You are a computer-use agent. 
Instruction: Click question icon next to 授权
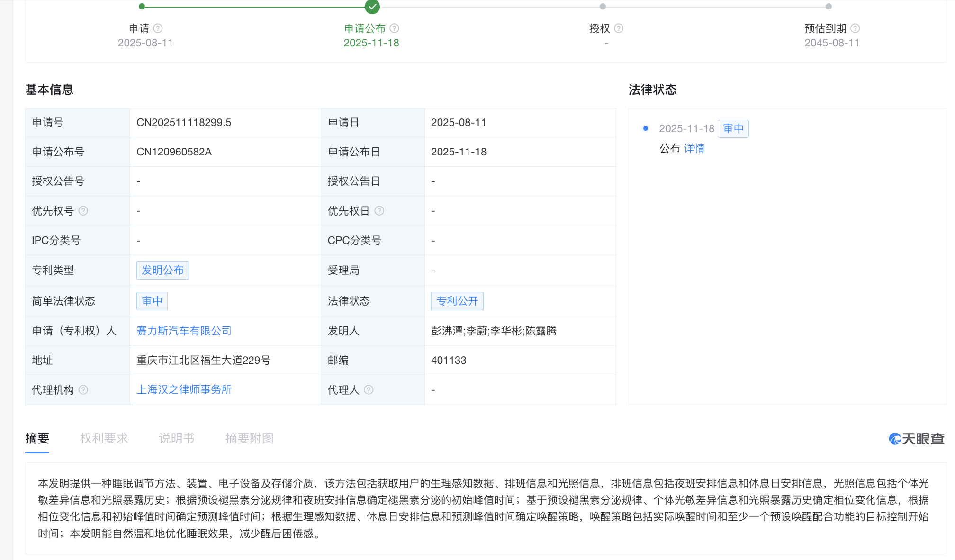click(619, 28)
